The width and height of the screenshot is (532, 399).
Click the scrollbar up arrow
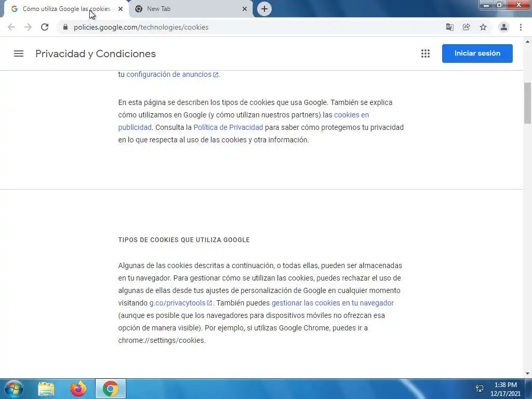(x=528, y=42)
